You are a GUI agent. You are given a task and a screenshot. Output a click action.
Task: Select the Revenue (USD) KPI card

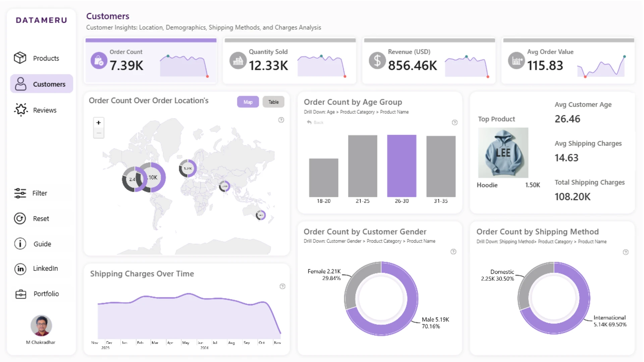pos(429,61)
